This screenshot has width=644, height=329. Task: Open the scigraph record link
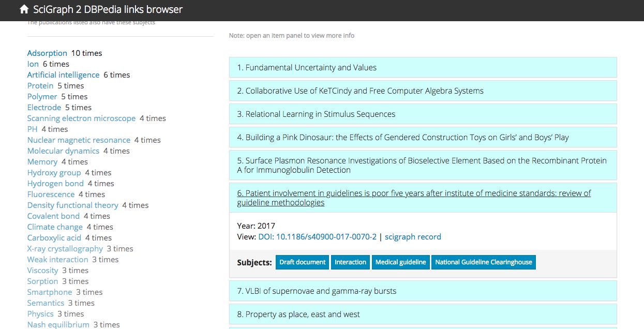point(413,237)
